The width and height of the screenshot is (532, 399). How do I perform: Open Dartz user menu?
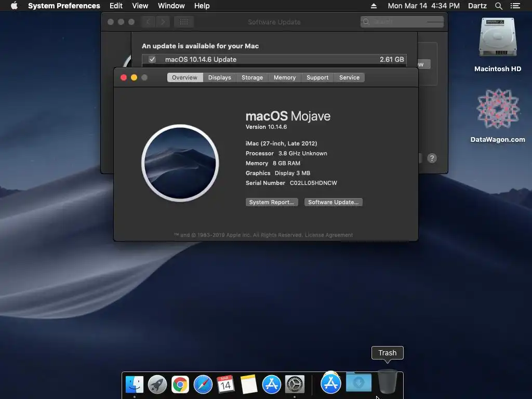(x=477, y=6)
